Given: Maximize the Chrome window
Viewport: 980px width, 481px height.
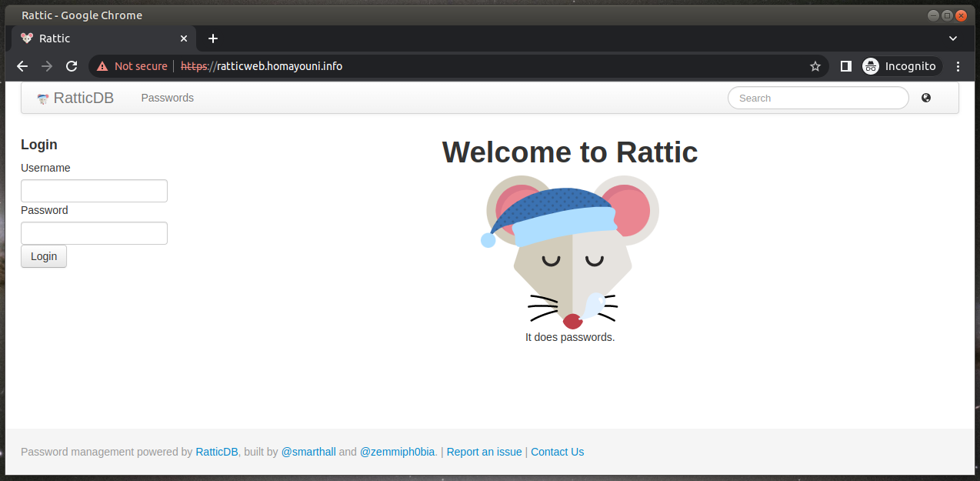Looking at the screenshot, I should 947,15.
